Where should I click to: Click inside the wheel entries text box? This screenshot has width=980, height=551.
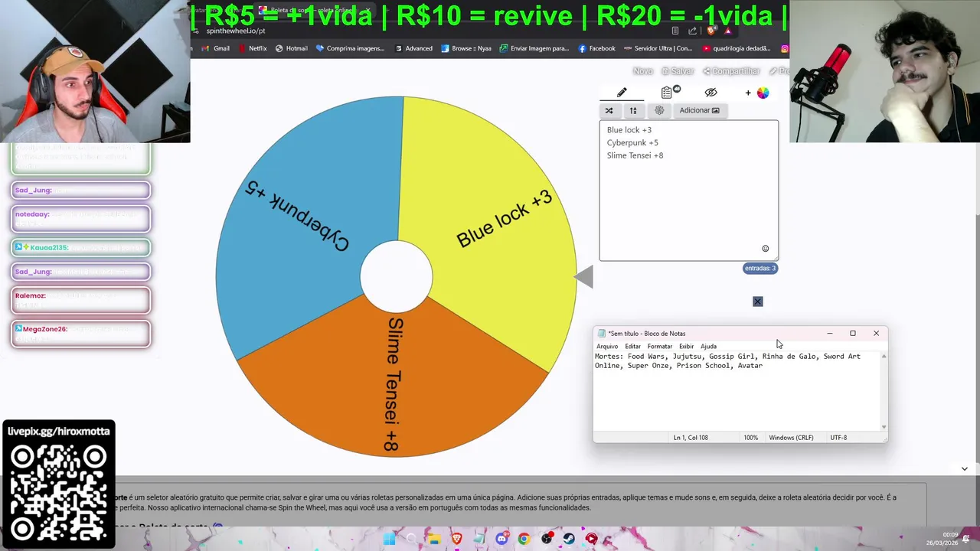[x=688, y=191]
